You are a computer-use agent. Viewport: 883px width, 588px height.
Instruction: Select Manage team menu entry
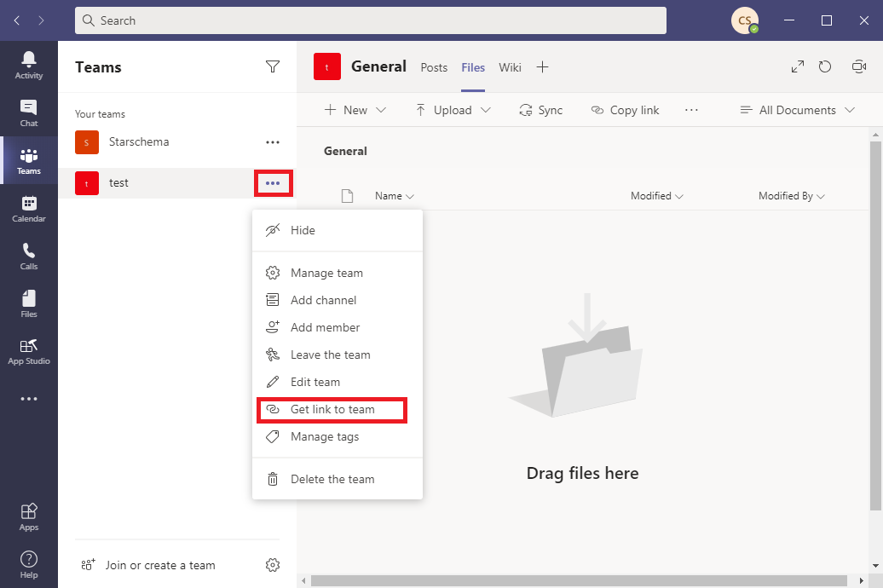tap(338, 274)
